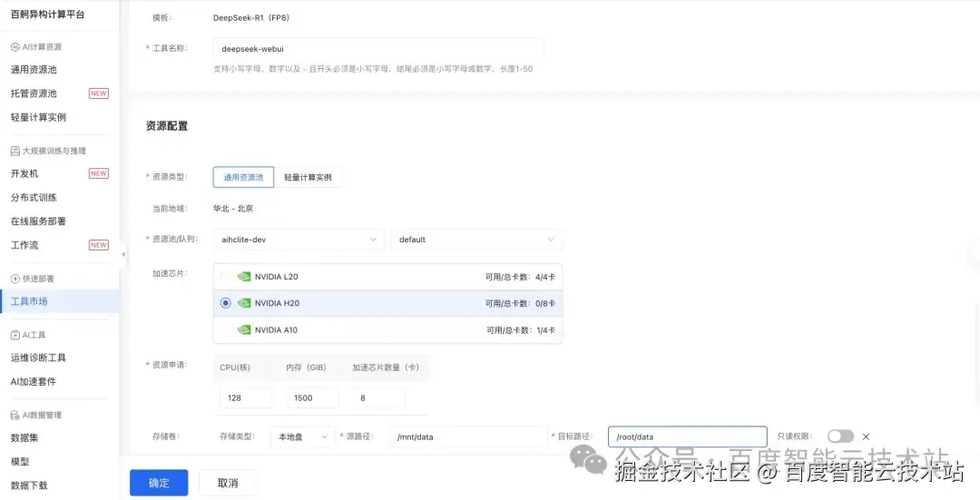
Task: Open 分布式训练 in sidebar
Action: pyautogui.click(x=34, y=197)
